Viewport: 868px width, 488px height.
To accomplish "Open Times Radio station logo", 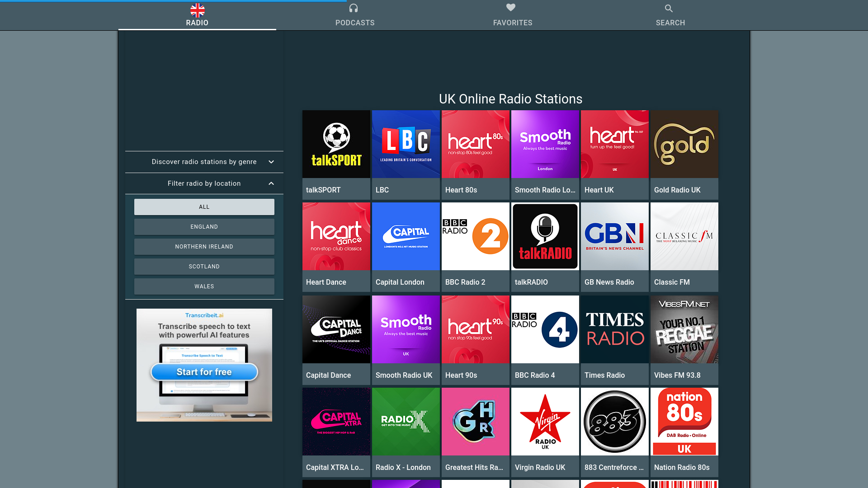I will [x=615, y=329].
